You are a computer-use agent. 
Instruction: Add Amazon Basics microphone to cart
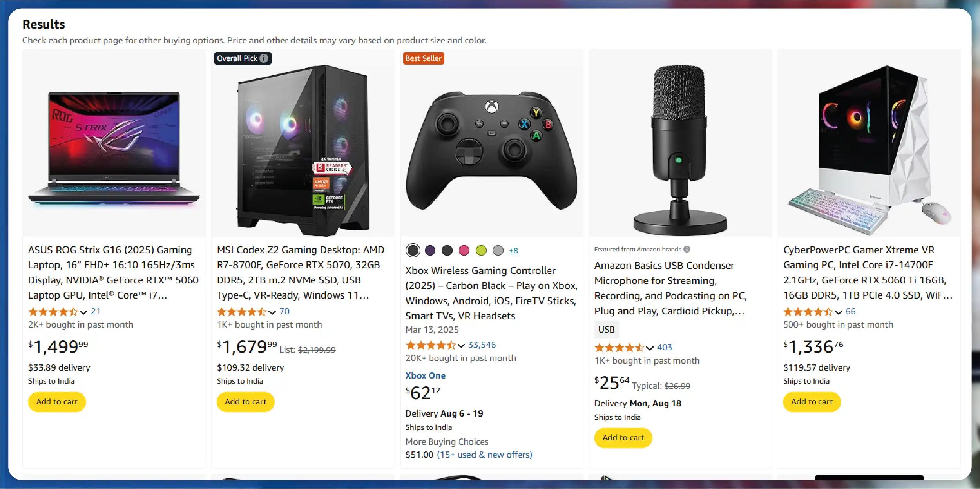point(623,438)
